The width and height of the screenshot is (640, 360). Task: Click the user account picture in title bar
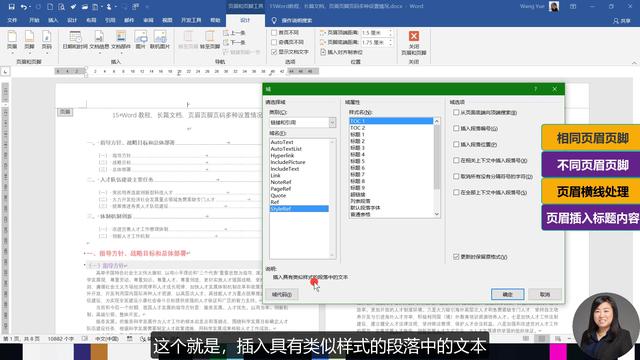pyautogui.click(x=554, y=7)
